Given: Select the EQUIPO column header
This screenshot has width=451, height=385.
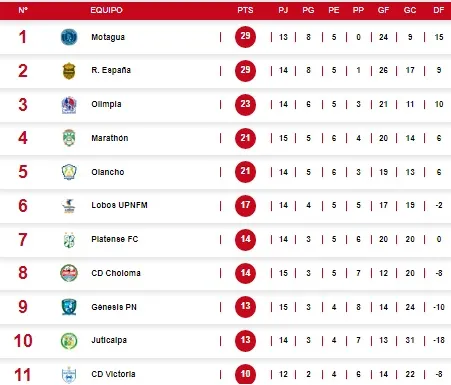Looking at the screenshot, I should point(106,10).
